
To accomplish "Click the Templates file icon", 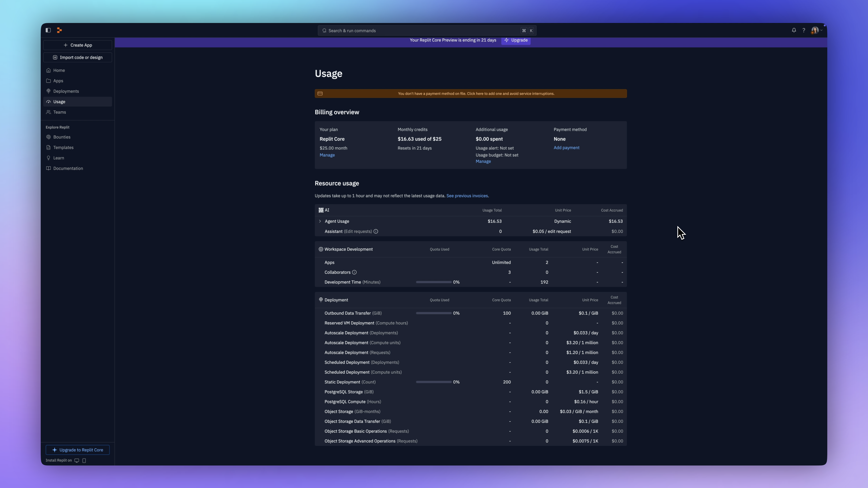I will pyautogui.click(x=48, y=148).
